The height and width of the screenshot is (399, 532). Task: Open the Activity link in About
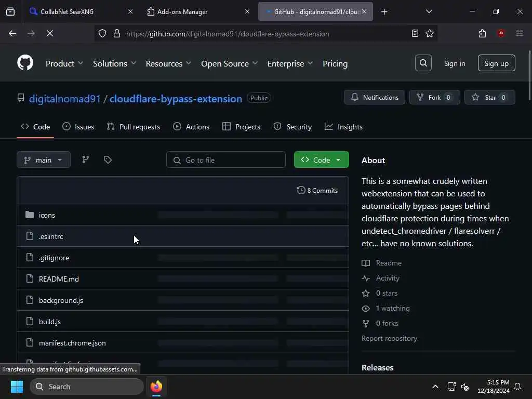coord(381,278)
